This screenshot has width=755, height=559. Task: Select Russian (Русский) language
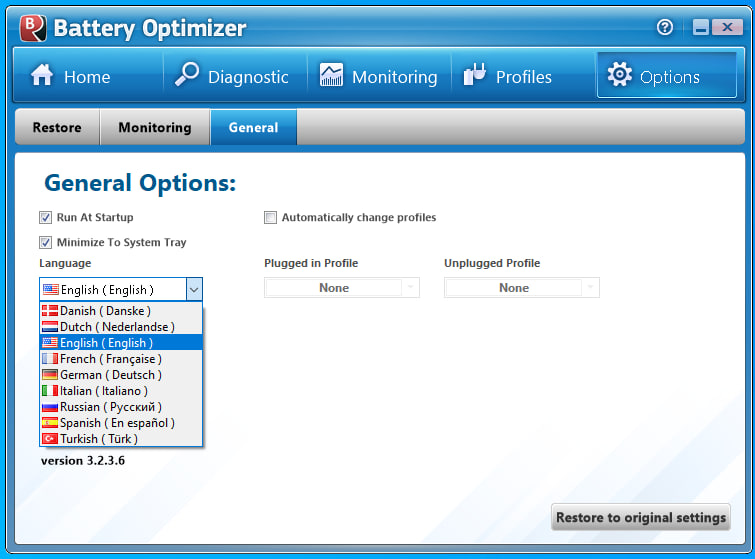[121, 407]
